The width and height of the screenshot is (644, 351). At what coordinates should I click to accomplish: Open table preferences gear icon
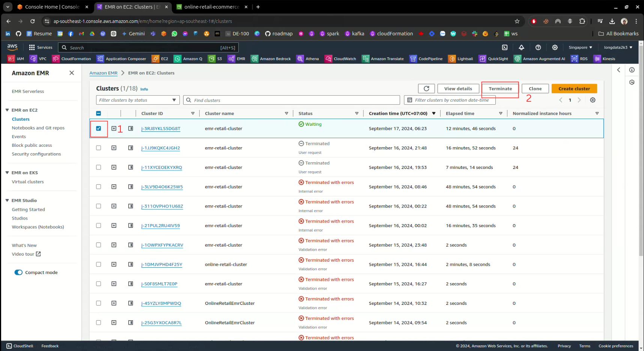(593, 100)
